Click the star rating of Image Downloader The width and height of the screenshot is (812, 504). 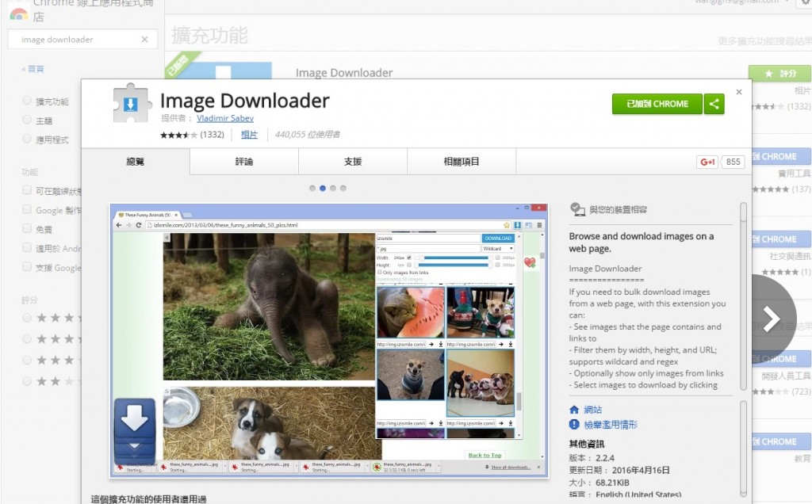(178, 135)
